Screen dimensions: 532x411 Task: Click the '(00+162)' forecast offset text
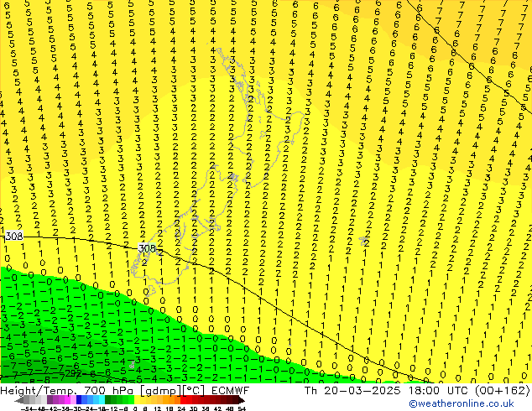coord(502,391)
